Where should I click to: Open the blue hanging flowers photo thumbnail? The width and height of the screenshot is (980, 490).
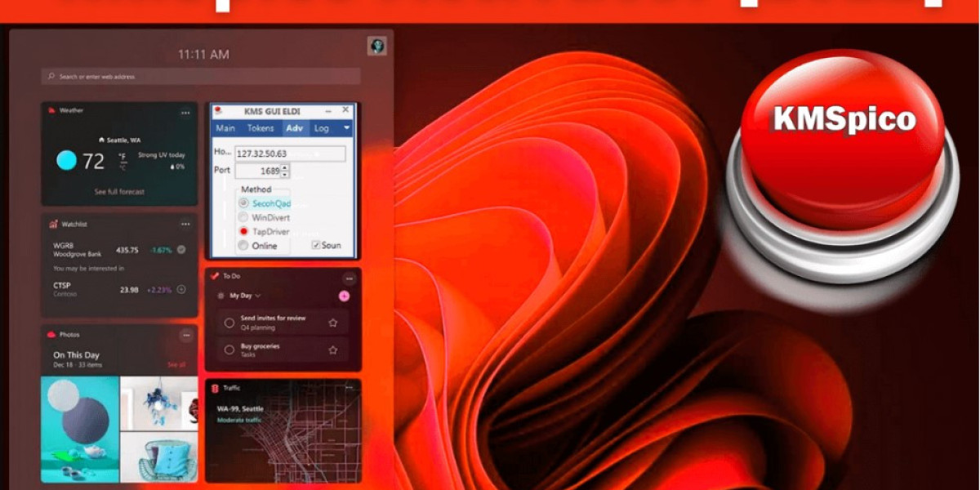click(x=159, y=403)
